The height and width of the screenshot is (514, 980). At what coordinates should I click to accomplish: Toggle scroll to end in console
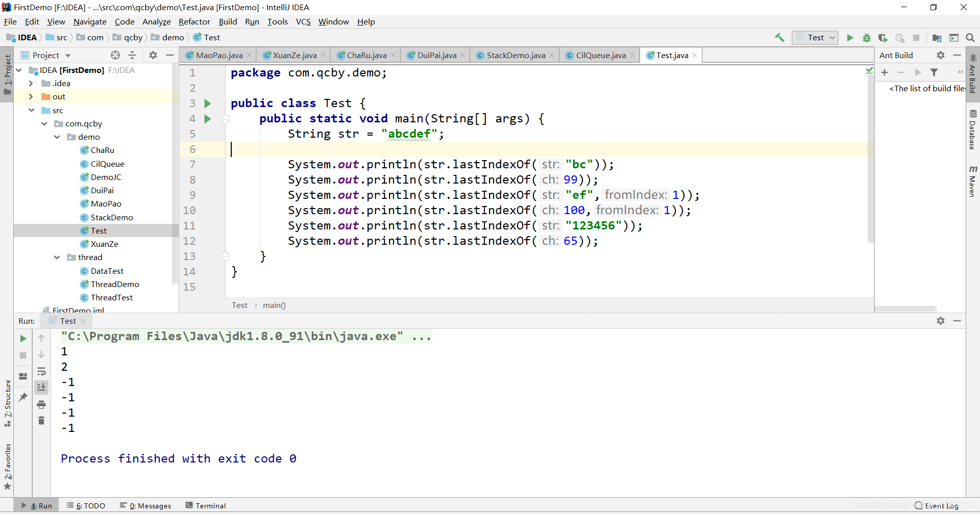41,388
